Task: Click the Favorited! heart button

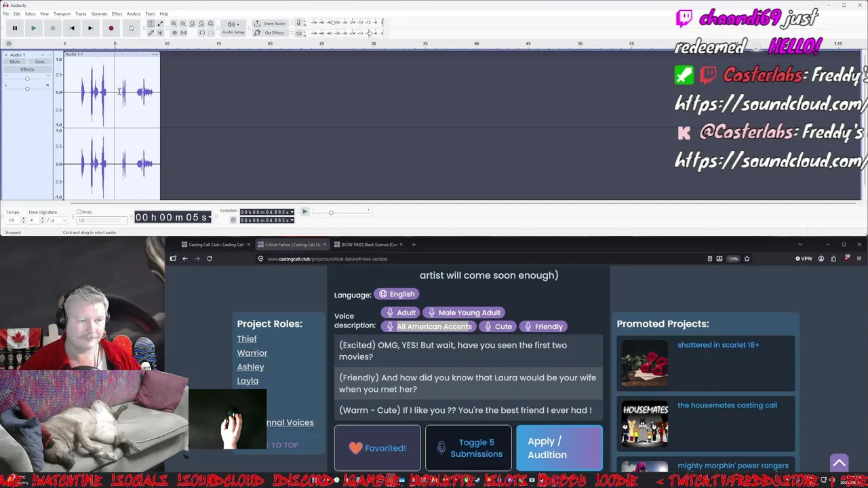Action: pyautogui.click(x=377, y=448)
